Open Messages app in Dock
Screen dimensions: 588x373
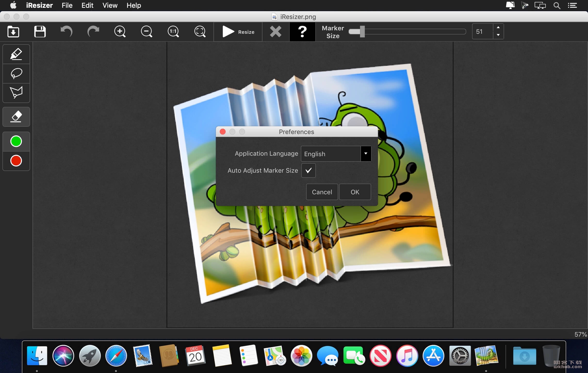pos(328,356)
